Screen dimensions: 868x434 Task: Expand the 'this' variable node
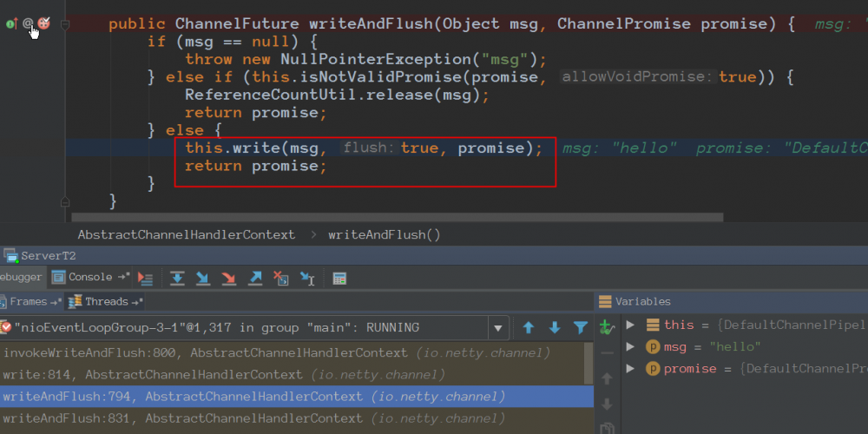tap(630, 325)
